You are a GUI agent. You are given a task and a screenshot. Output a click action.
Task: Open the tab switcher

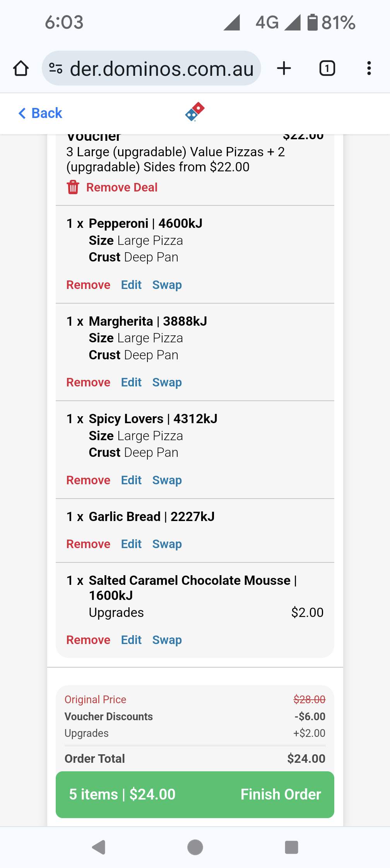[x=327, y=68]
